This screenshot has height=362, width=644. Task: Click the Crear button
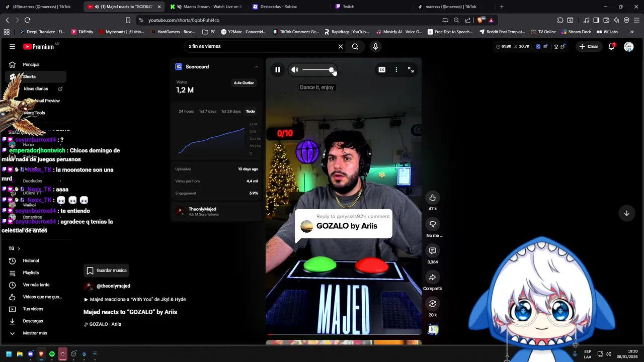point(589,46)
